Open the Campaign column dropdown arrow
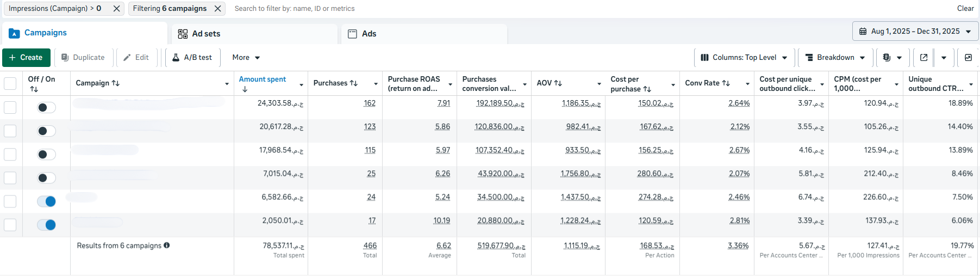This screenshot has width=980, height=276. [227, 84]
